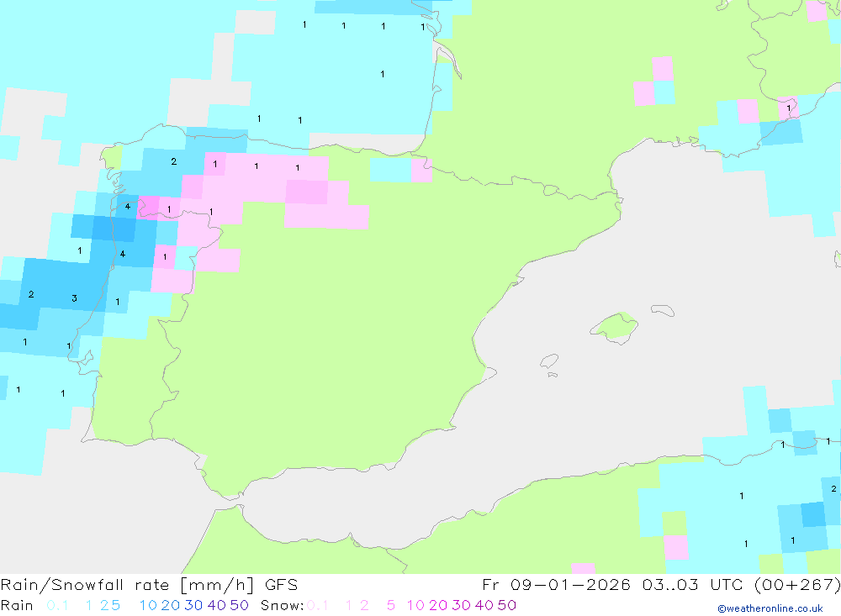Select the snow legend value 10
This screenshot has width=841, height=616.
point(415,605)
